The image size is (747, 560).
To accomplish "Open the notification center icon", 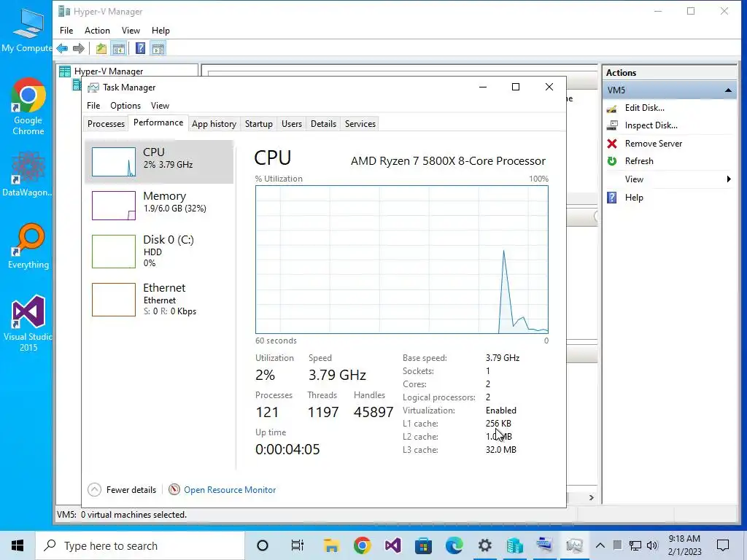I will click(723, 545).
